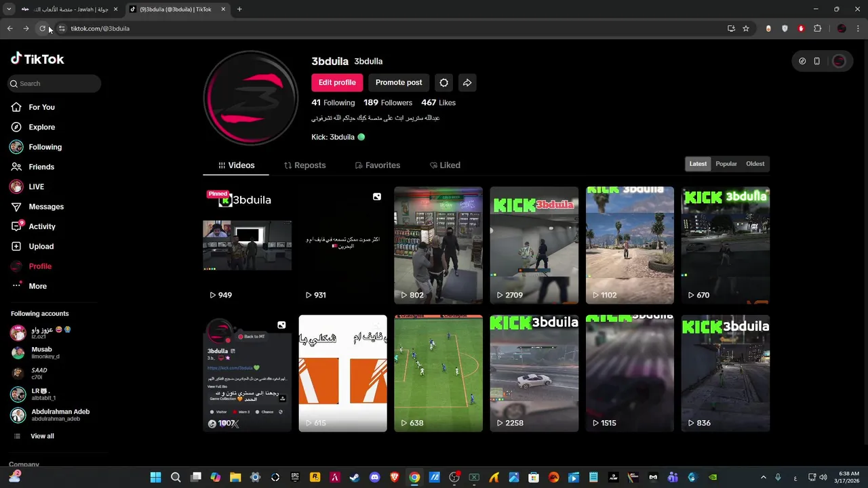Reload the page in Chrome

pyautogui.click(x=42, y=28)
